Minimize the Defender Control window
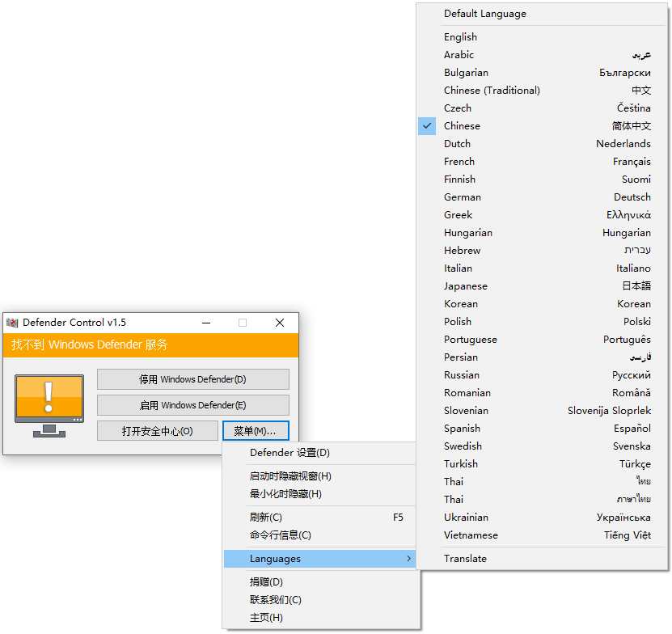The width and height of the screenshot is (672, 634). tap(206, 323)
